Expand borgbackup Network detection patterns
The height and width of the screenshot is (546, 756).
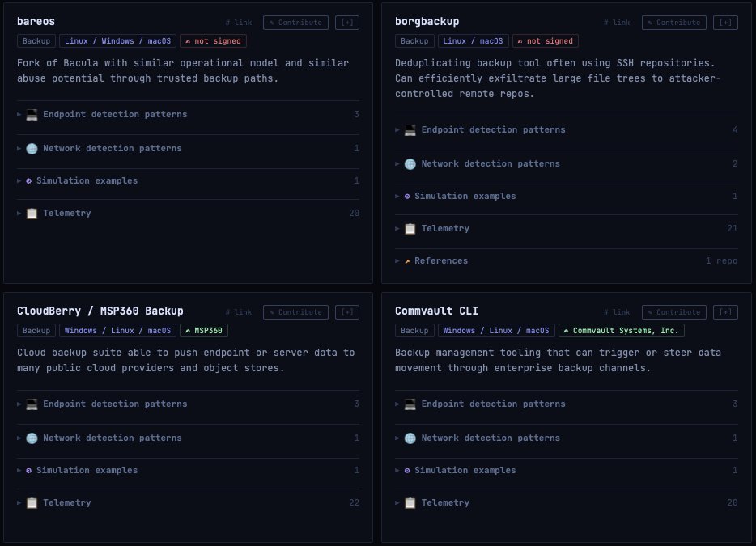click(x=566, y=164)
